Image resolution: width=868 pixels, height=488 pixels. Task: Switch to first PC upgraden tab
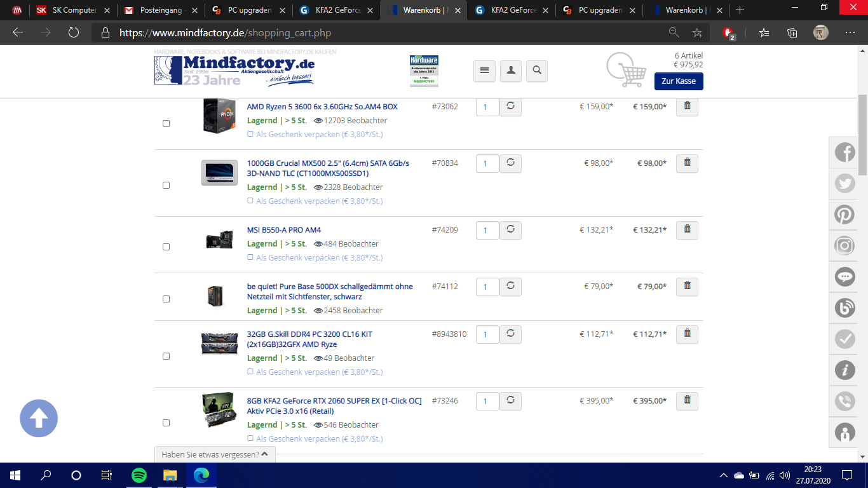(x=249, y=10)
